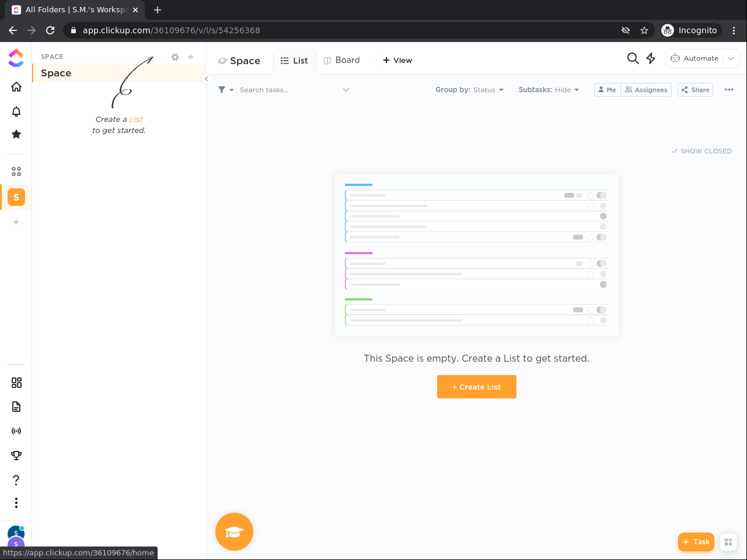Viewport: 747px width, 560px height.
Task: Click the third-party cookies blocked eye icon
Action: point(626,30)
